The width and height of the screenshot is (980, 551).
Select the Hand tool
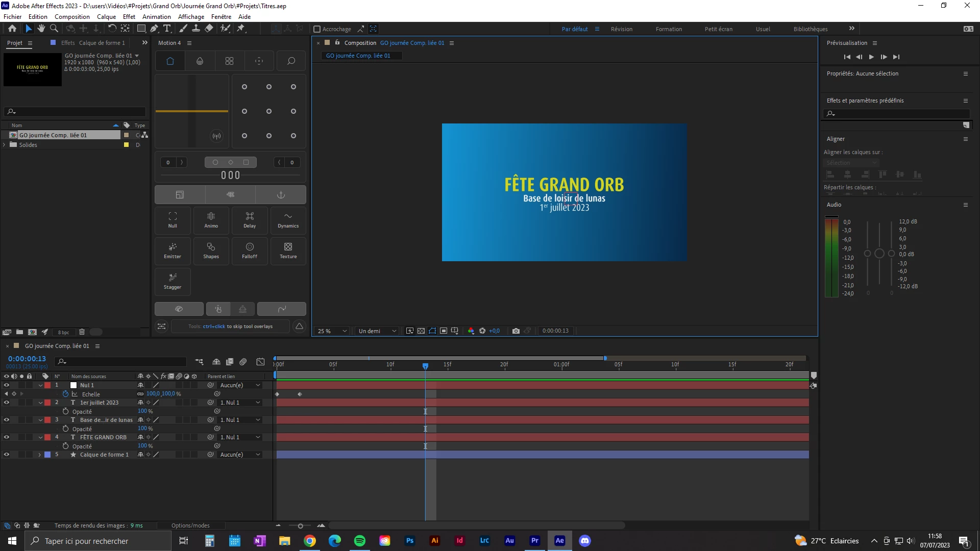[x=41, y=29]
